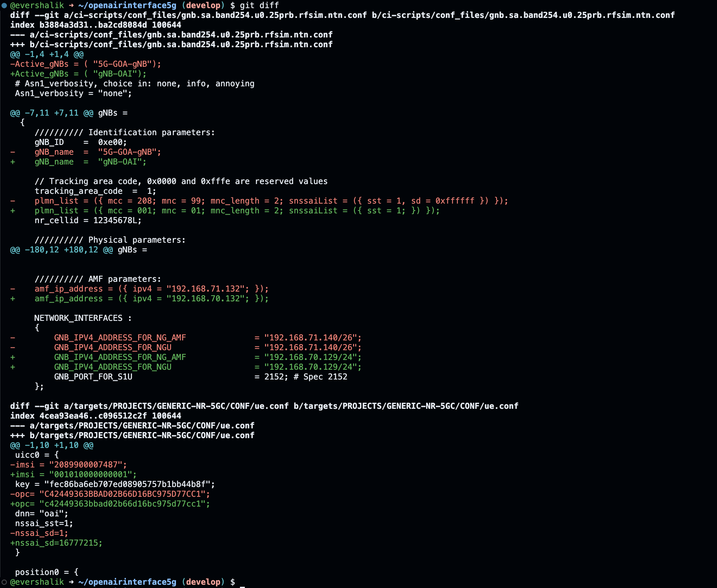Click the removed uppercase opc line
Screen dimensions: 717x588
coord(110,494)
